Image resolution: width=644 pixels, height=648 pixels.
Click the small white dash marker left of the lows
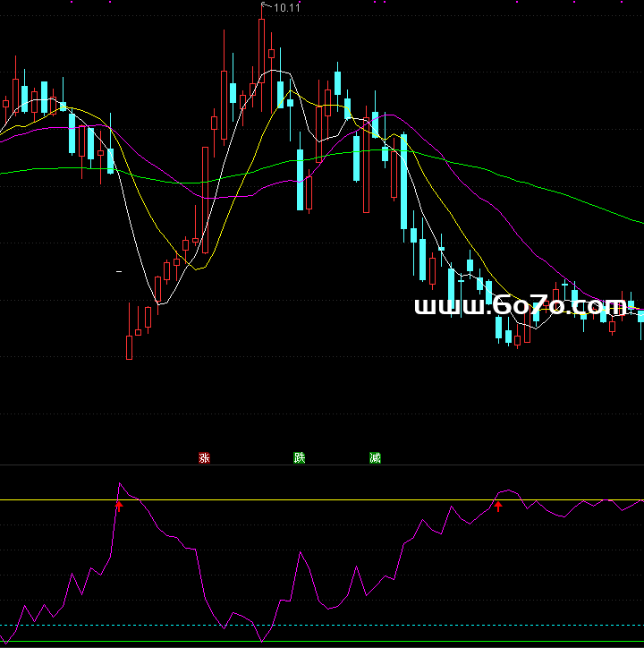[x=119, y=270]
